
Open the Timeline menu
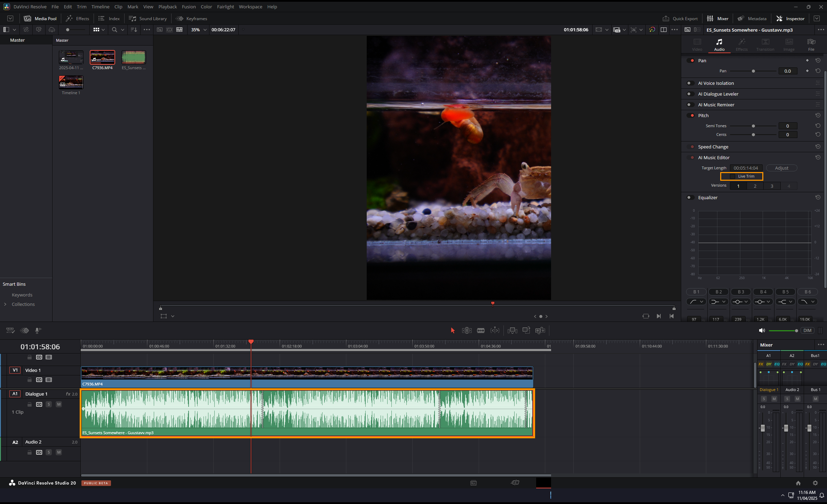(100, 7)
